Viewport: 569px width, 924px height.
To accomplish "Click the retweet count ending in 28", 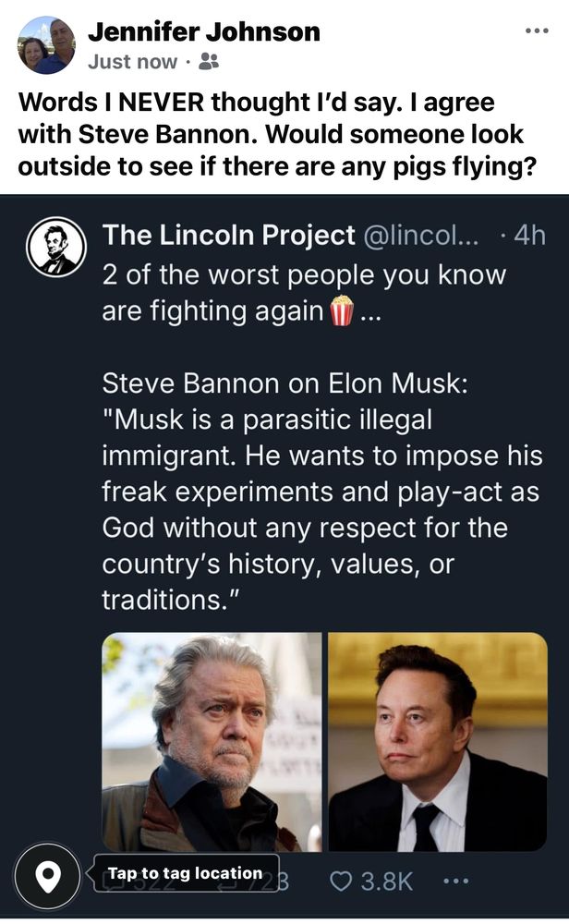I will [x=273, y=881].
